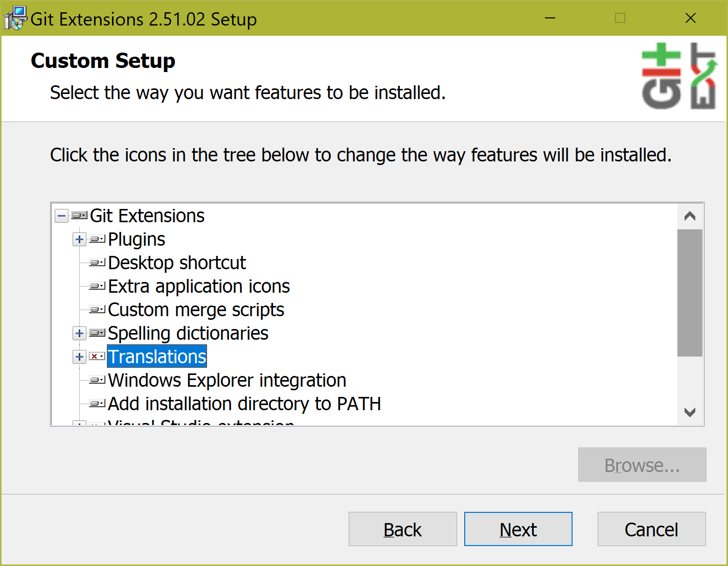Click the drive icon beside Desktop shortcut

[x=97, y=262]
